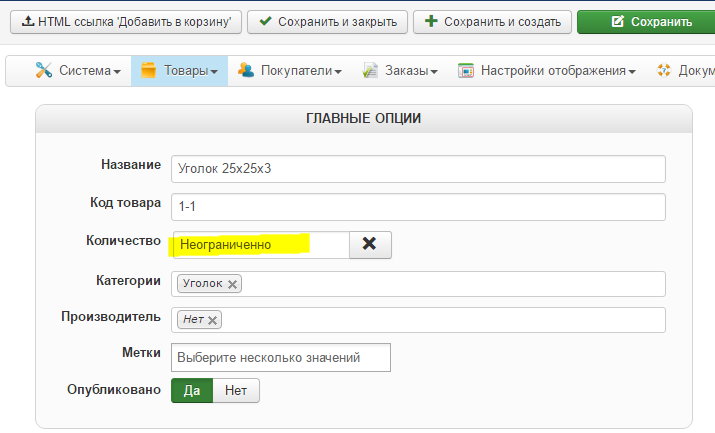Set Опубликовано to Да
The image size is (715, 433).
192,390
